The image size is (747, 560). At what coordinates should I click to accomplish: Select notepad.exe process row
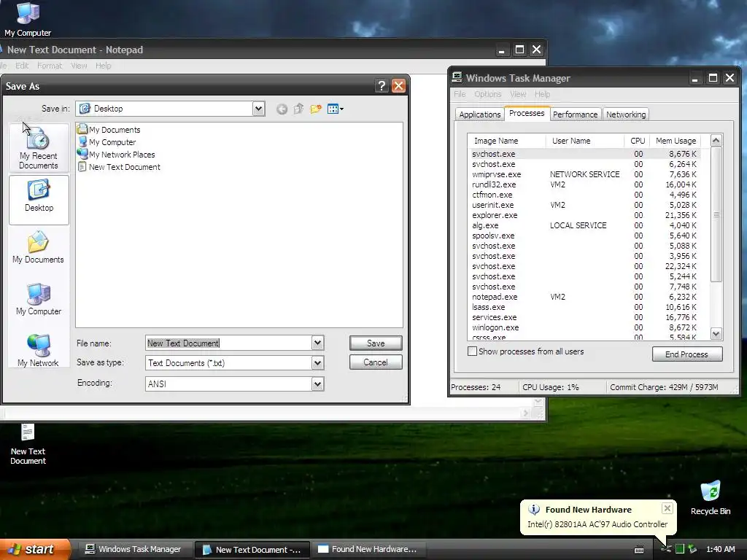[x=584, y=297]
